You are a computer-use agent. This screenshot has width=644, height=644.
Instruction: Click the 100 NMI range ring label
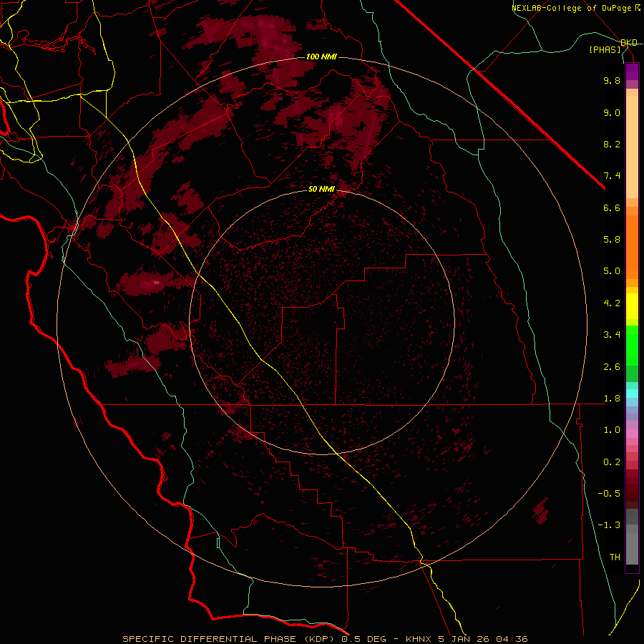click(x=321, y=57)
